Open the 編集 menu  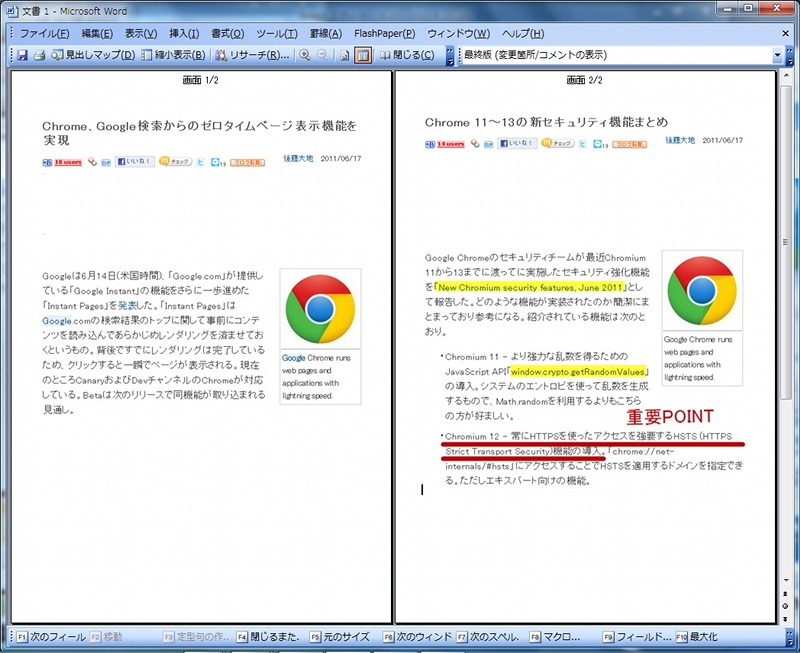(x=97, y=34)
